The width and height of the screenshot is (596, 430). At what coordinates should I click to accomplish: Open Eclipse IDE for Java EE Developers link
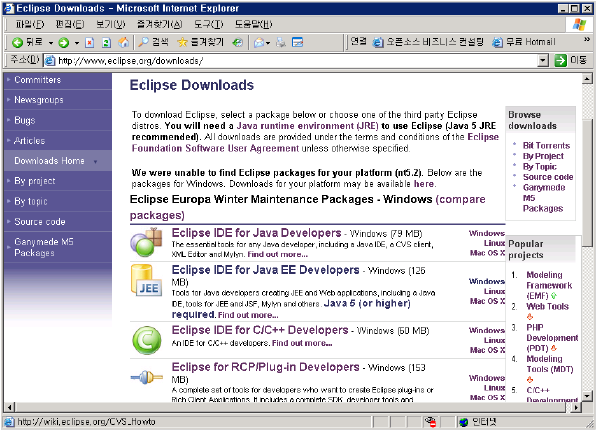point(265,270)
